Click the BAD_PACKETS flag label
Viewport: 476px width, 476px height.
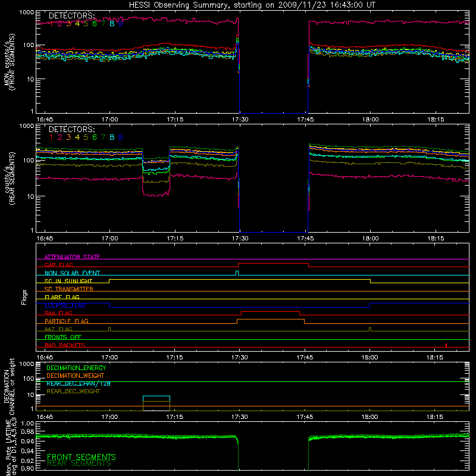click(x=65, y=345)
